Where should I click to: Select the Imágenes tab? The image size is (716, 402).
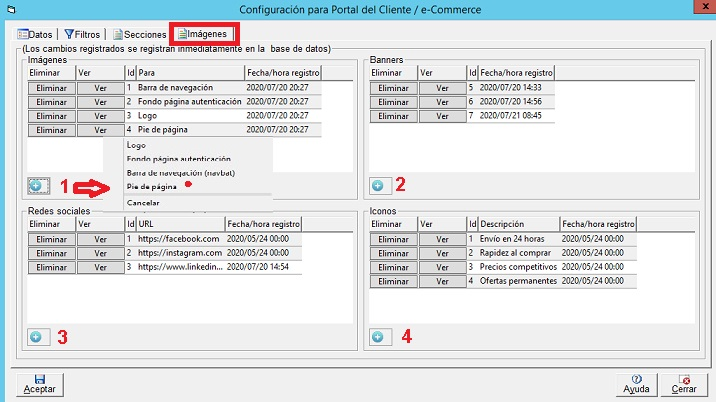201,34
